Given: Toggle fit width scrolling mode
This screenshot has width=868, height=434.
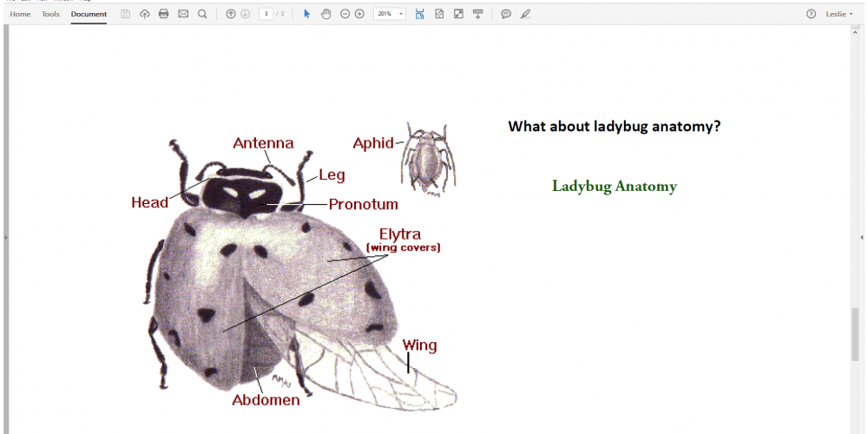Looking at the screenshot, I should click(420, 14).
